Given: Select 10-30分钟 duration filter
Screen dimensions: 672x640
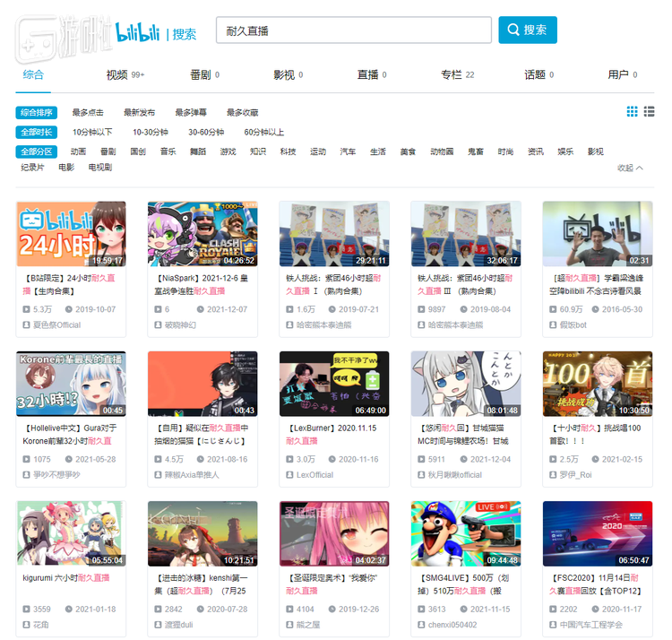Looking at the screenshot, I should click(151, 132).
